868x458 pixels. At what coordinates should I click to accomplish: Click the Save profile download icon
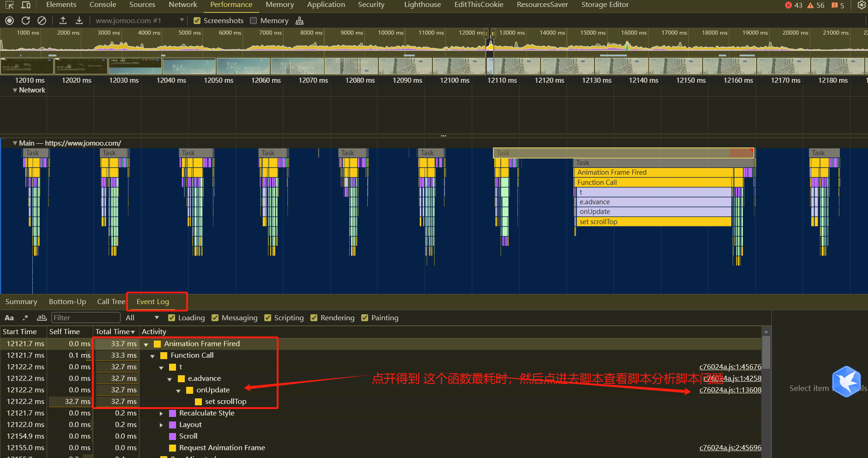click(x=79, y=20)
